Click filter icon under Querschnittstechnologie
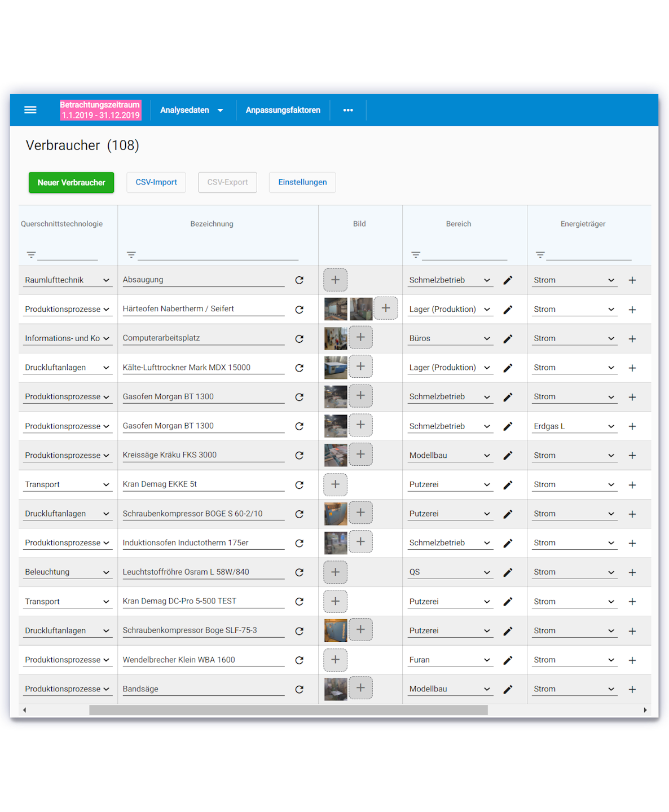The height and width of the screenshot is (812, 669). (32, 255)
